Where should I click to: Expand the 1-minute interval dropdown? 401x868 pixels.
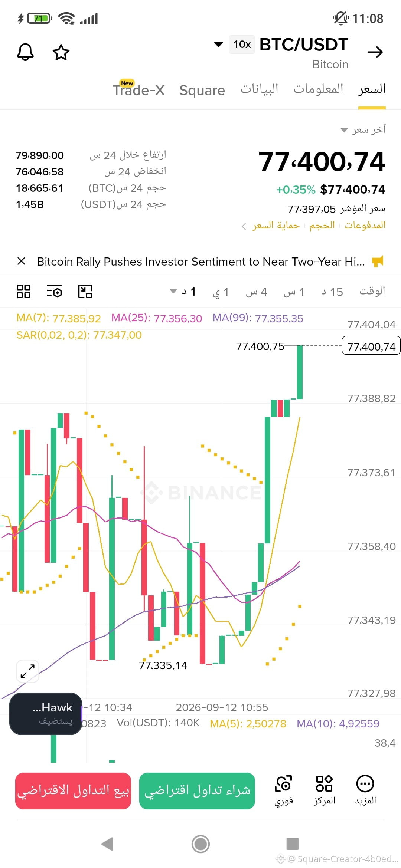click(183, 292)
